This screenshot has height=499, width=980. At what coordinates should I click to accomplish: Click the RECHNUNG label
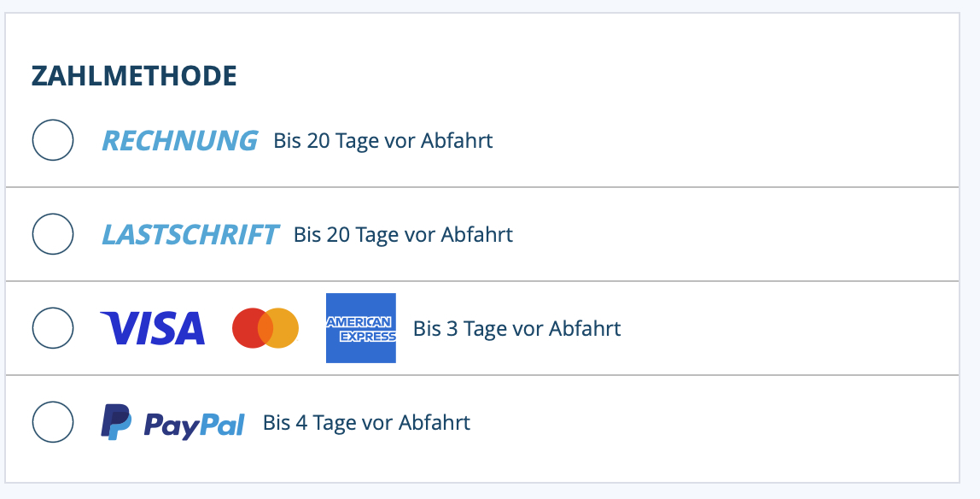tap(179, 140)
